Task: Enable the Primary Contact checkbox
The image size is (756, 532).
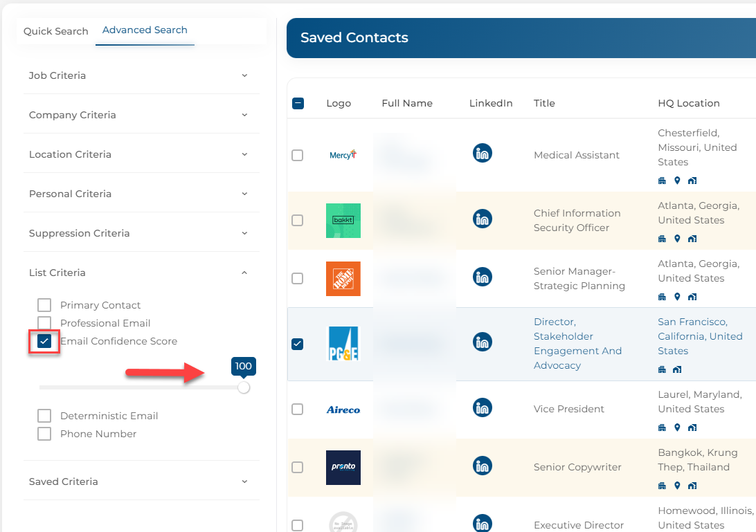Action: pyautogui.click(x=44, y=305)
